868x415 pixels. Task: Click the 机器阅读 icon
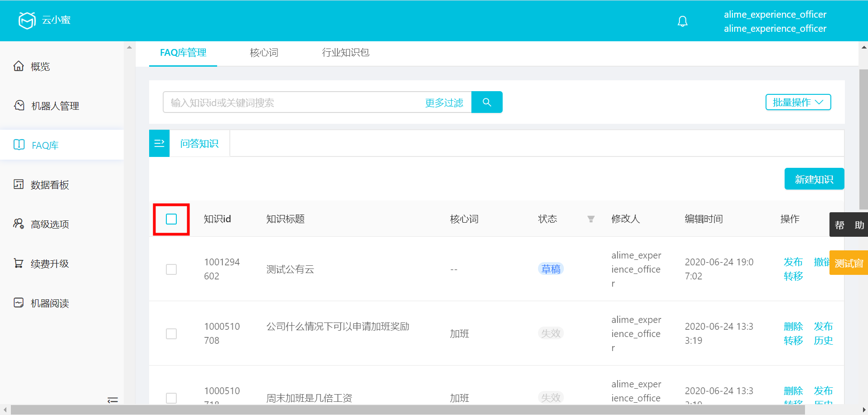(19, 303)
